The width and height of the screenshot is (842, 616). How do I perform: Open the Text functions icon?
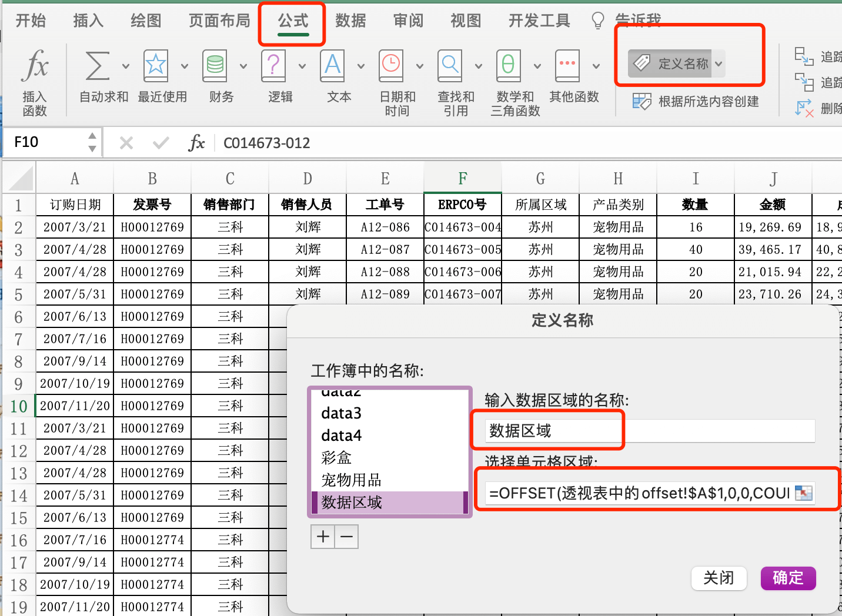point(332,65)
